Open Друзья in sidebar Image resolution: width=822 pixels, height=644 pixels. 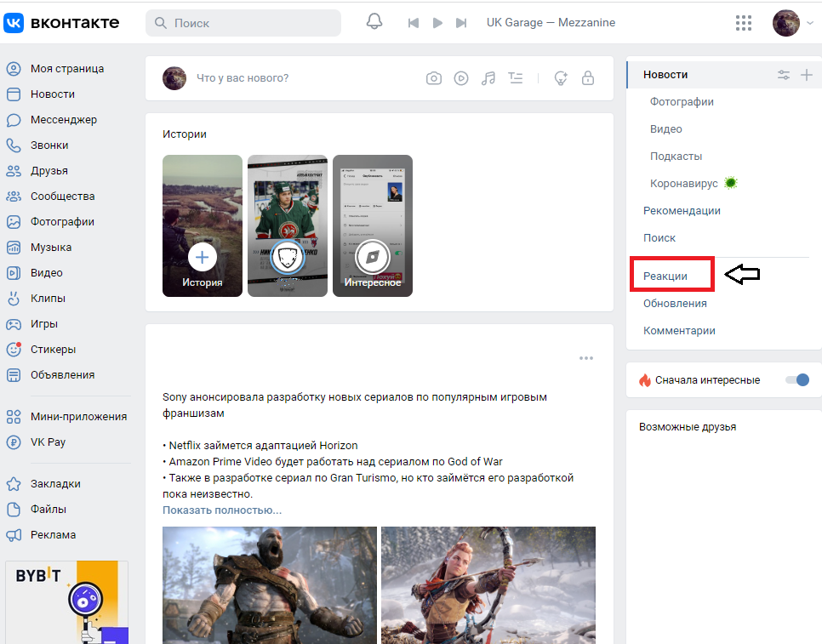click(x=49, y=171)
